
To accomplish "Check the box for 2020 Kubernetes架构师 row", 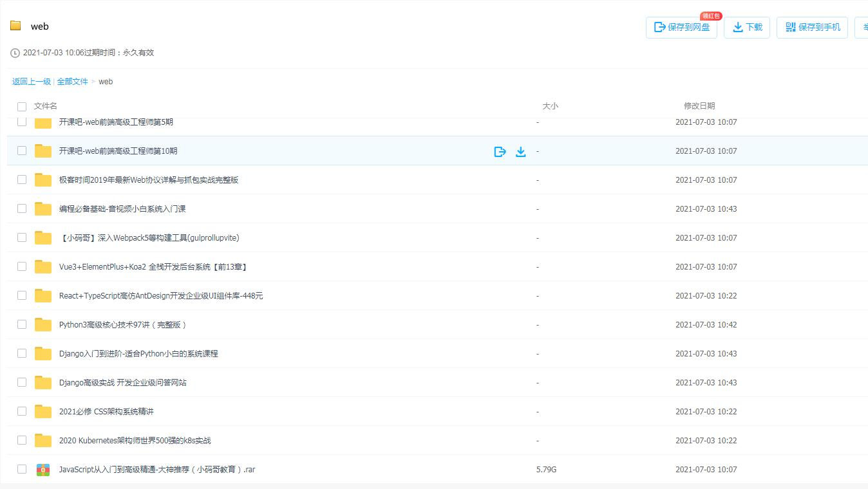I will click(x=22, y=440).
